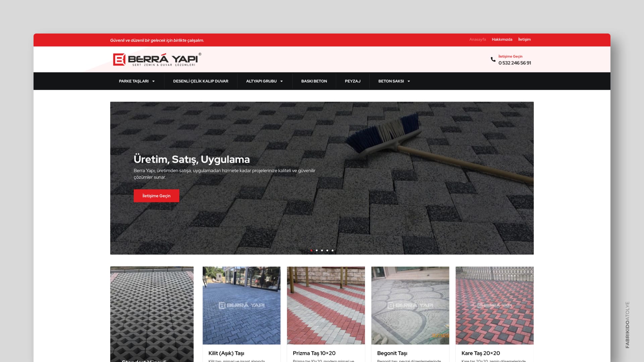644x362 pixels.
Task: Click the phone number 0 532 246 56 91
Action: tap(515, 63)
